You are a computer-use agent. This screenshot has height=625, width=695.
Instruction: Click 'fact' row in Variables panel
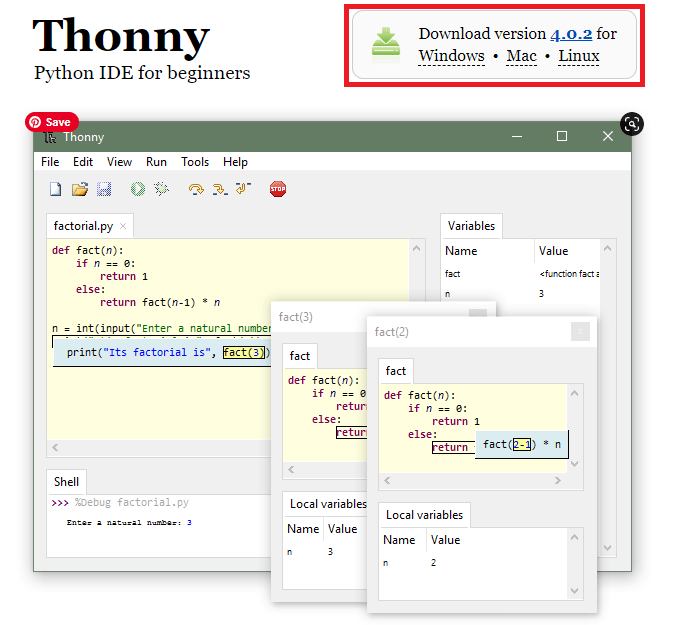[521, 274]
